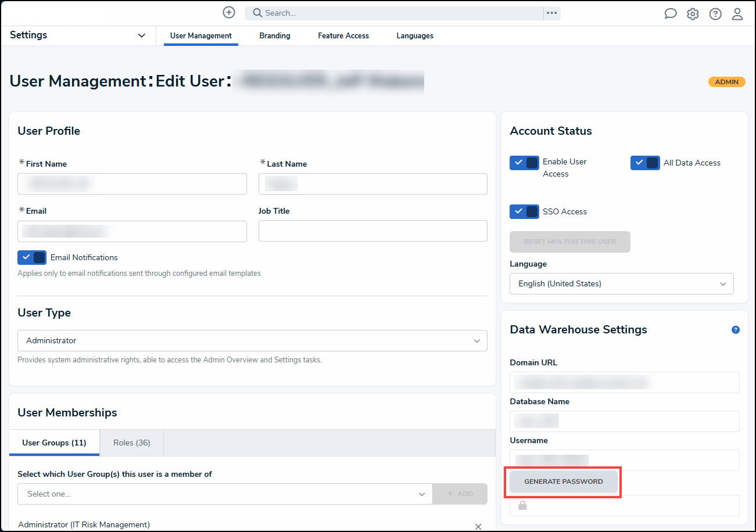The width and height of the screenshot is (756, 532).
Task: Remove Administrator (IT Risk Management) group with X
Action: click(x=478, y=526)
